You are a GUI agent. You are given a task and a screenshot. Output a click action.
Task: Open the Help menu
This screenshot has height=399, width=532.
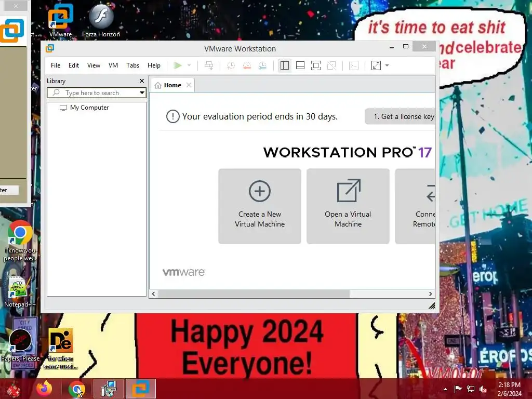tap(154, 65)
